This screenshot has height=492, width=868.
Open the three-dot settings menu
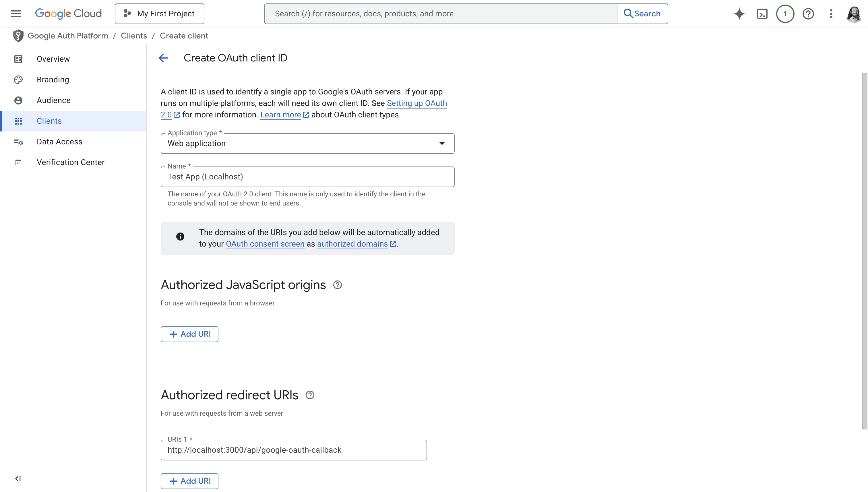[x=831, y=13]
